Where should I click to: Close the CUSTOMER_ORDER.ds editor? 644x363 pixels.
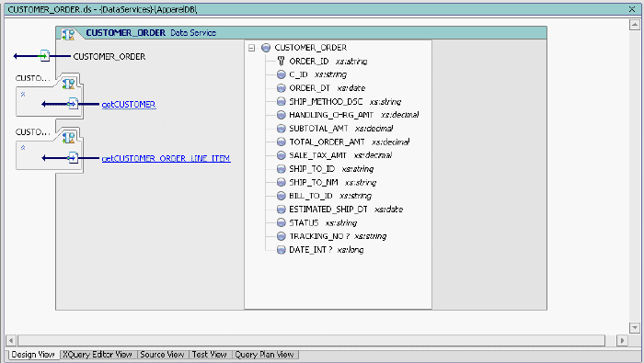pyautogui.click(x=632, y=9)
